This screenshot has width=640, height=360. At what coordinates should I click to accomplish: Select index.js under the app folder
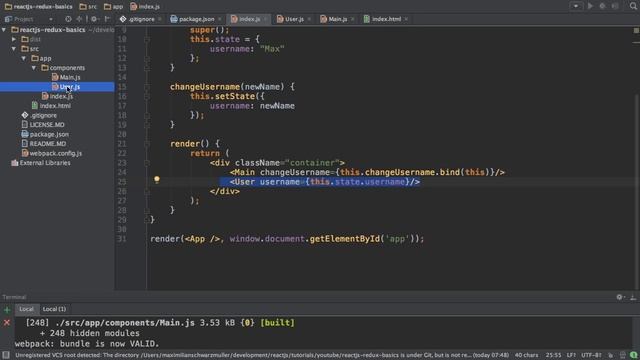(x=57, y=96)
